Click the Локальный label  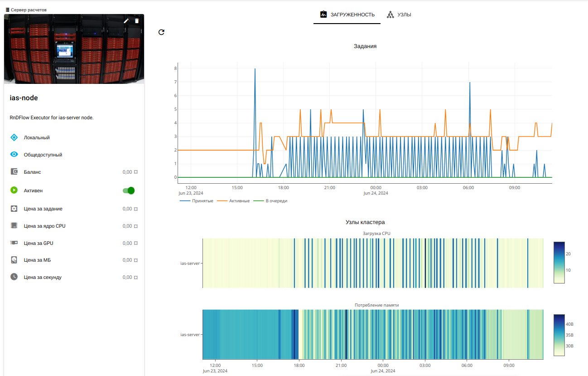(37, 137)
